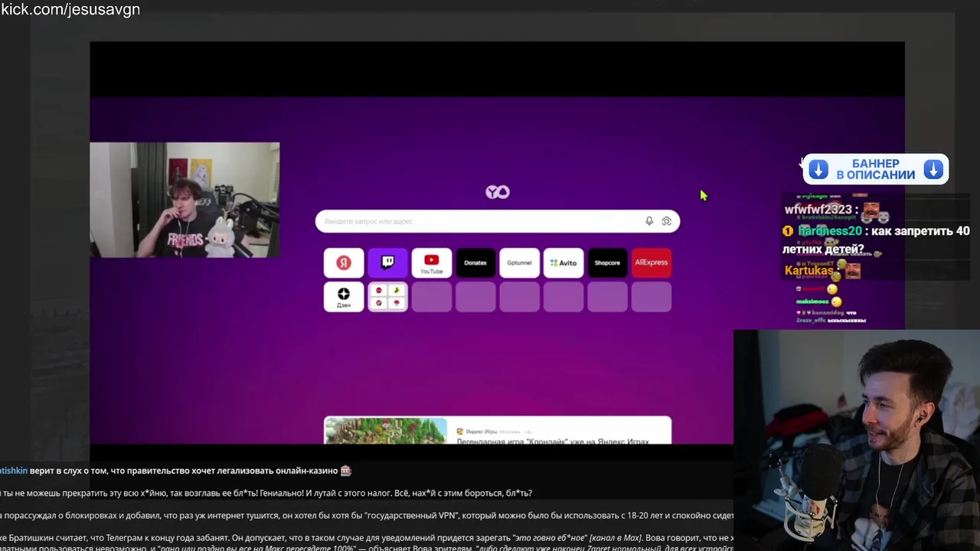The height and width of the screenshot is (551, 980).
Task: Click the camera image search icon
Action: [x=666, y=221]
